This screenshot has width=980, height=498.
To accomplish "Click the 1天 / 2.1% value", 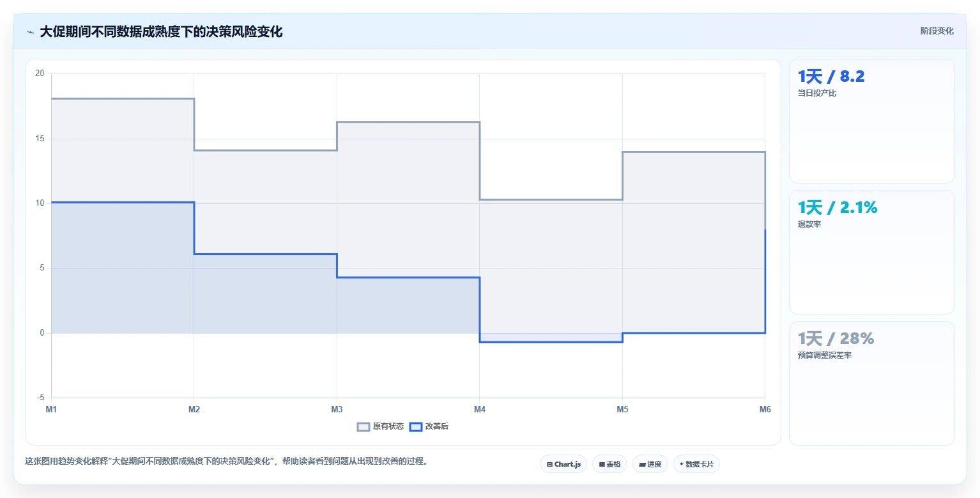I will 838,207.
